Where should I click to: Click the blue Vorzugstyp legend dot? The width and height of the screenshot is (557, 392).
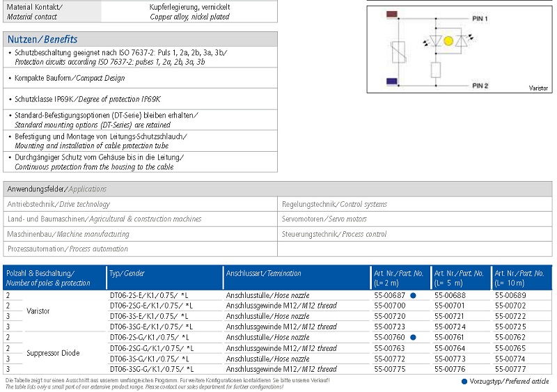(x=465, y=382)
